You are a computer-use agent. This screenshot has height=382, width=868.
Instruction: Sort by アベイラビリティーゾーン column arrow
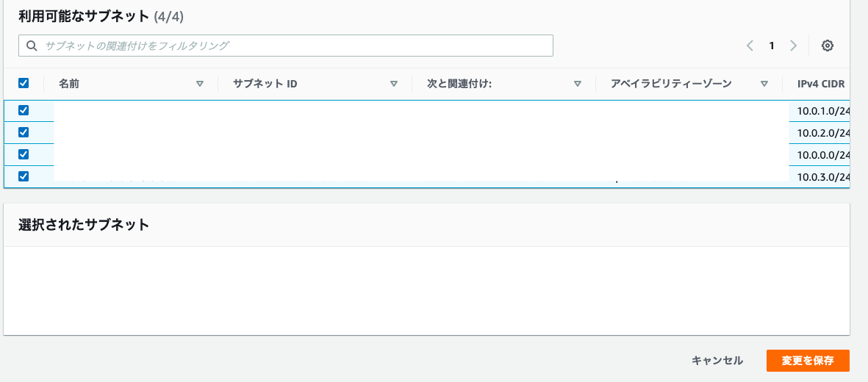coord(764,84)
